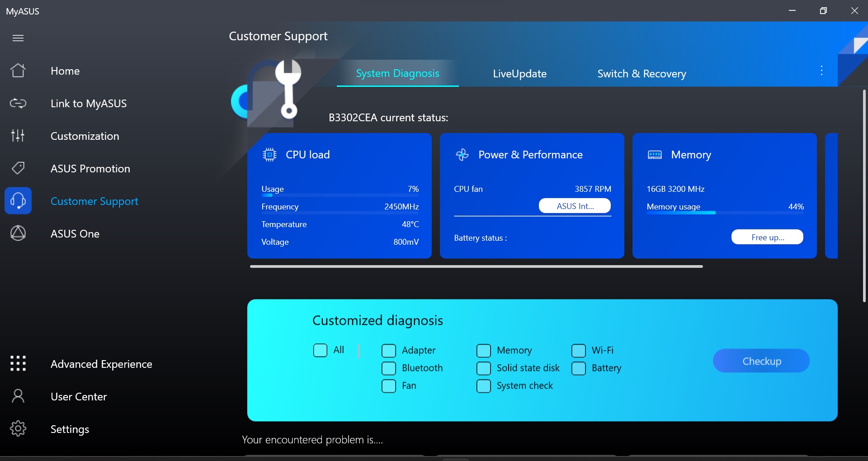
Task: Click the CPU load chip icon
Action: pos(269,155)
